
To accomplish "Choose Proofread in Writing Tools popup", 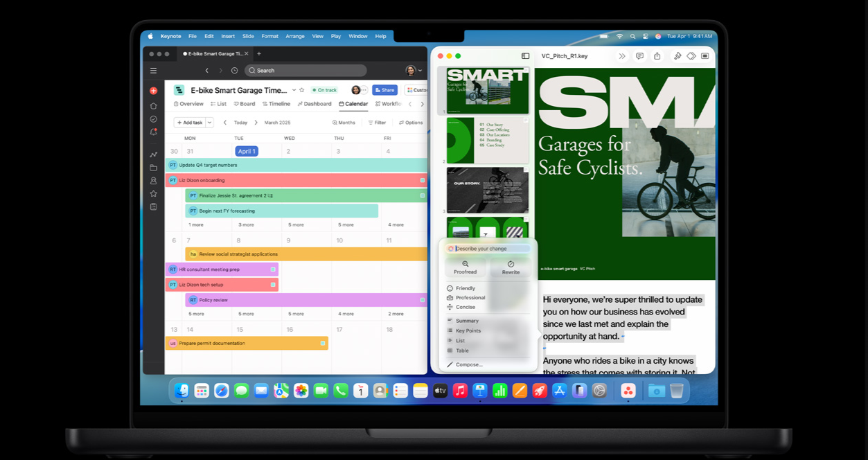I will pos(465,267).
